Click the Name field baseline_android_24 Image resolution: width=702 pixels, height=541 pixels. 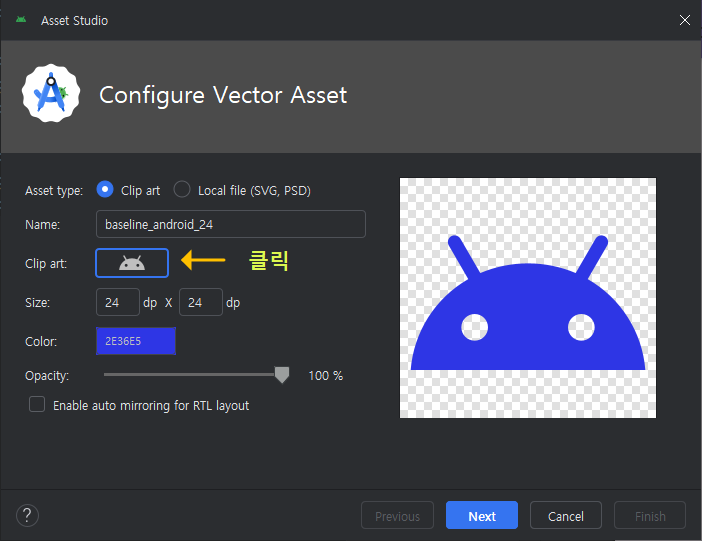[x=231, y=224]
